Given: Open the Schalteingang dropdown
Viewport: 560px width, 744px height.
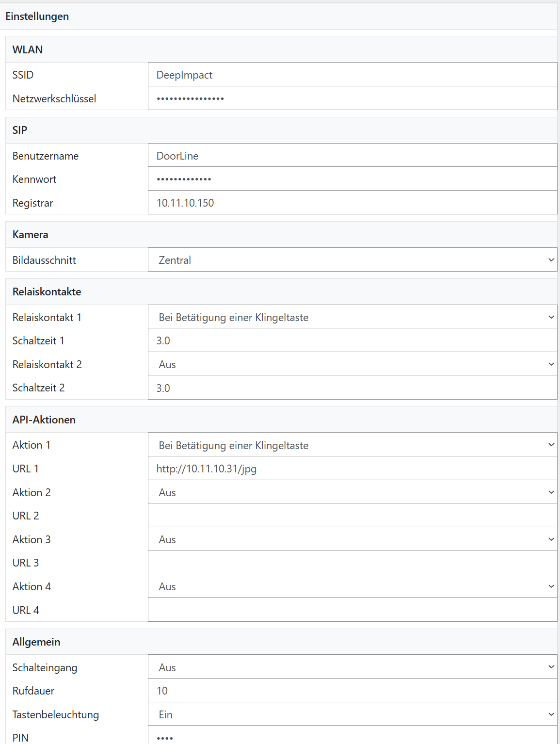Looking at the screenshot, I should [352, 667].
